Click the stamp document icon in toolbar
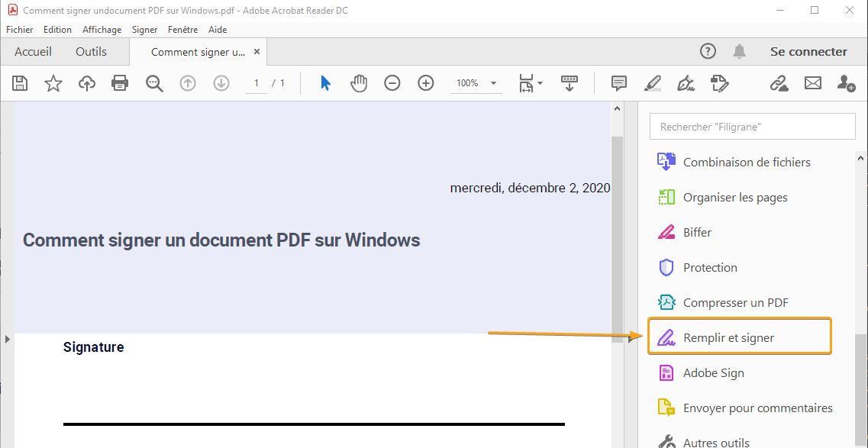Screen dimensions: 868x448 click(720, 83)
